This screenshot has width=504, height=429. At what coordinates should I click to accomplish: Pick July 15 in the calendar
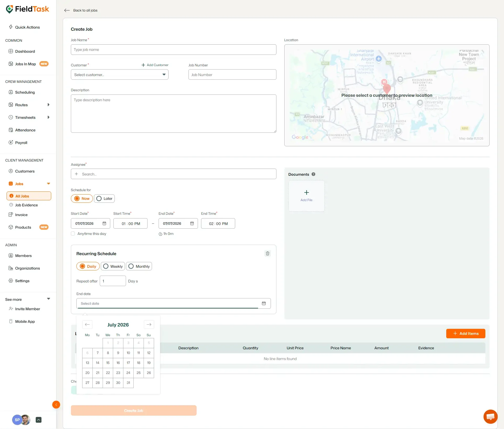click(x=108, y=363)
